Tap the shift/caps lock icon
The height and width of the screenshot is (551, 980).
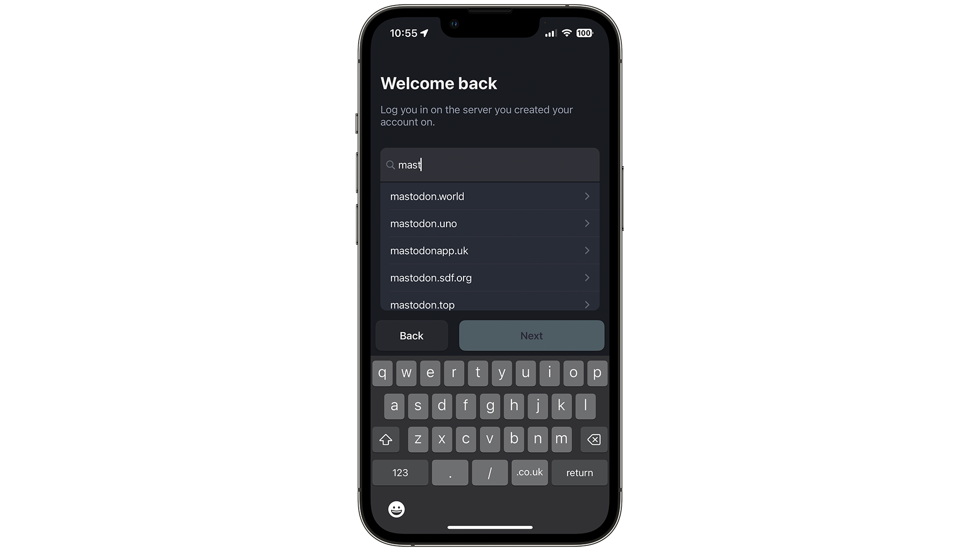(x=386, y=439)
